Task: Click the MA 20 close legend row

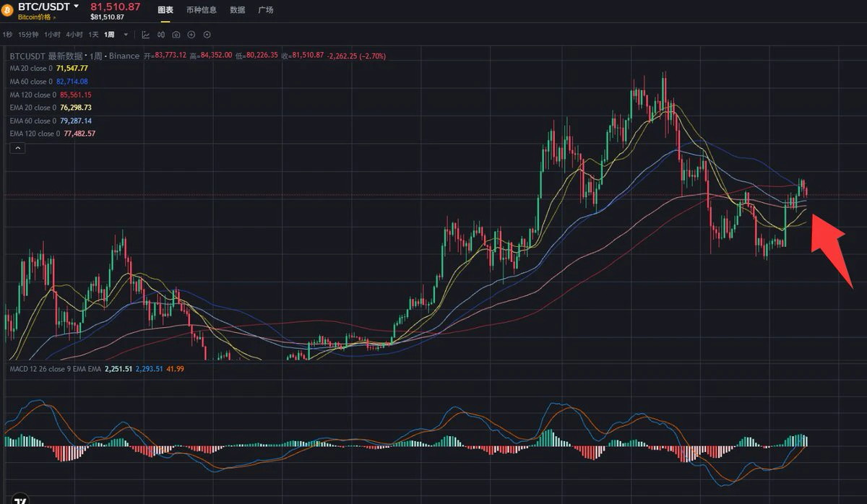Action: click(x=48, y=69)
